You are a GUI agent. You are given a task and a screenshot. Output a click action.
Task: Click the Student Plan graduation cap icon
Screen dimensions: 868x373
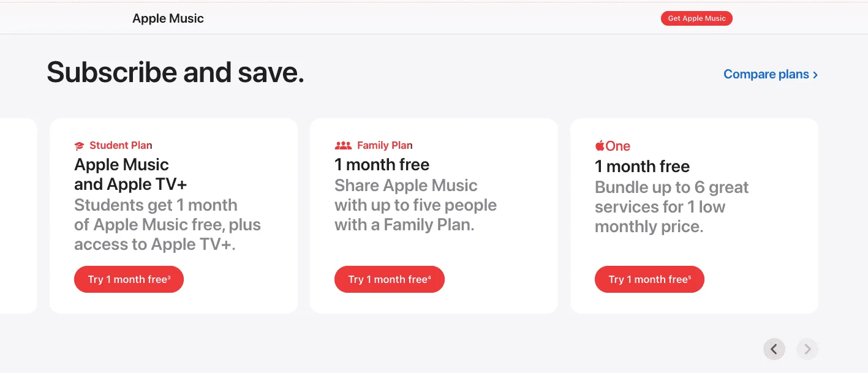tap(78, 145)
